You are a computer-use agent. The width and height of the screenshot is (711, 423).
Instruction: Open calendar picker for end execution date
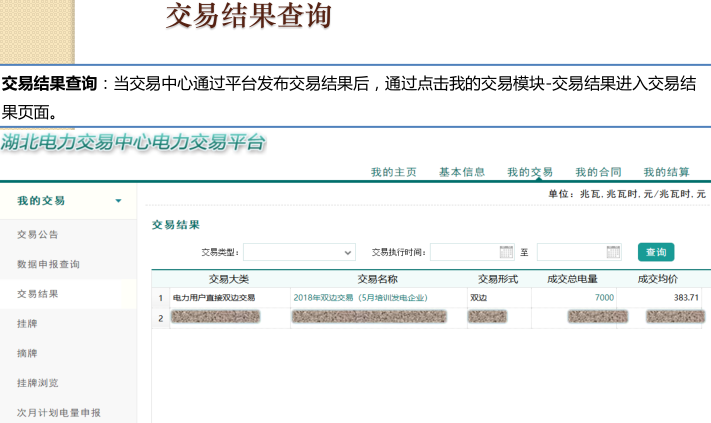click(x=613, y=252)
